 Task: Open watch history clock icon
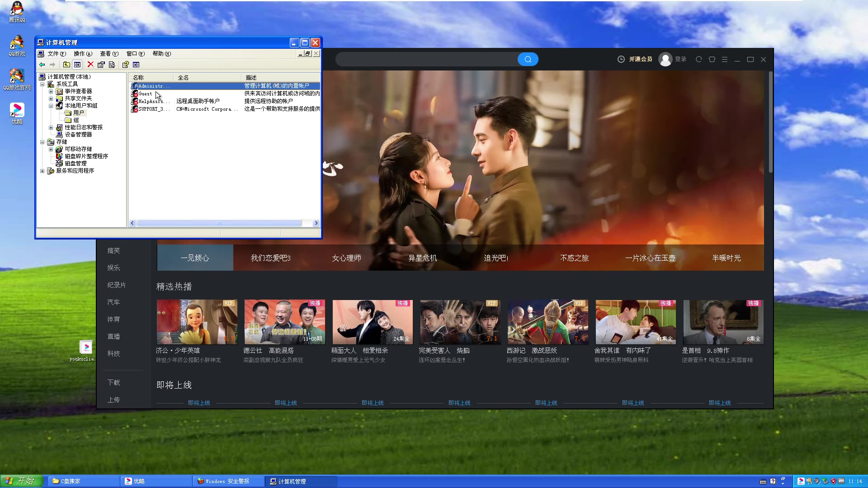pyautogui.click(x=621, y=59)
